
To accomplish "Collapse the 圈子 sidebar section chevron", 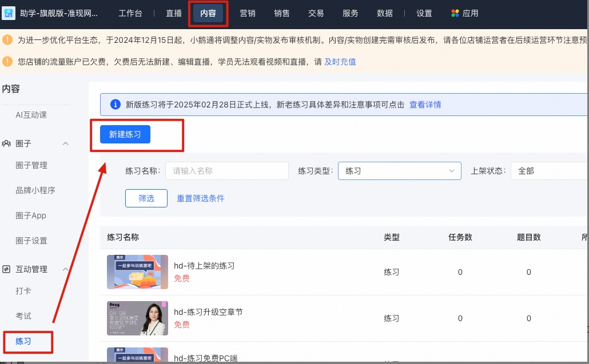I will (66, 144).
